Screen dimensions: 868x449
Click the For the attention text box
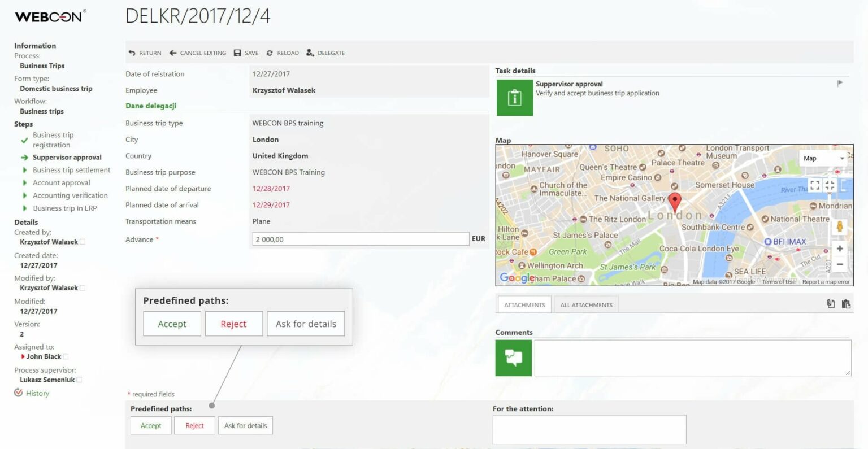(x=589, y=430)
